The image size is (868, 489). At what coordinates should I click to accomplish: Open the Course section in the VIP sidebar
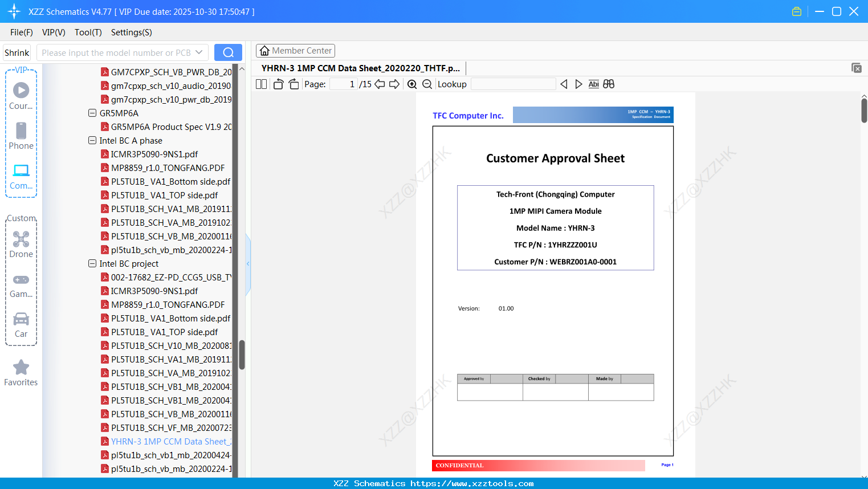pyautogui.click(x=21, y=96)
